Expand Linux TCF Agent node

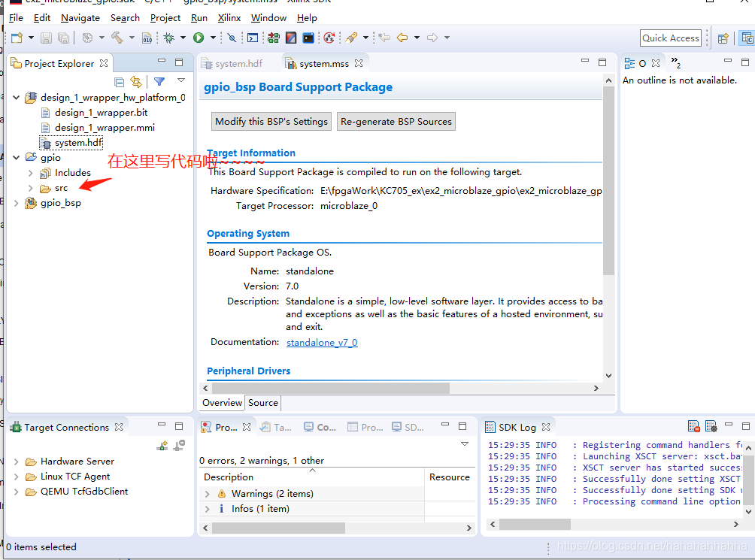tap(17, 477)
